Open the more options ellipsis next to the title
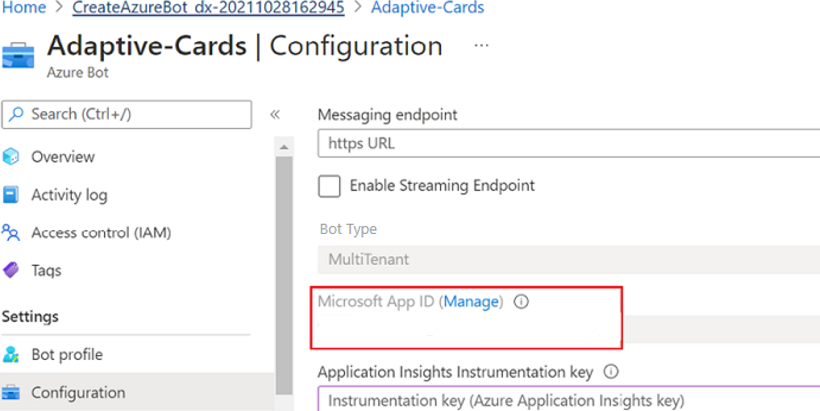The width and height of the screenshot is (820, 411). [481, 46]
